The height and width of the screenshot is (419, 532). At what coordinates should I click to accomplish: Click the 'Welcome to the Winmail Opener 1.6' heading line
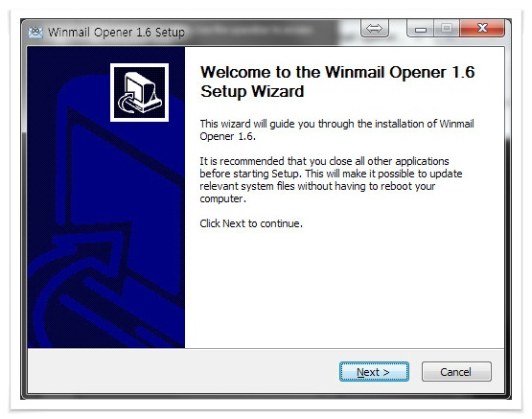[337, 72]
